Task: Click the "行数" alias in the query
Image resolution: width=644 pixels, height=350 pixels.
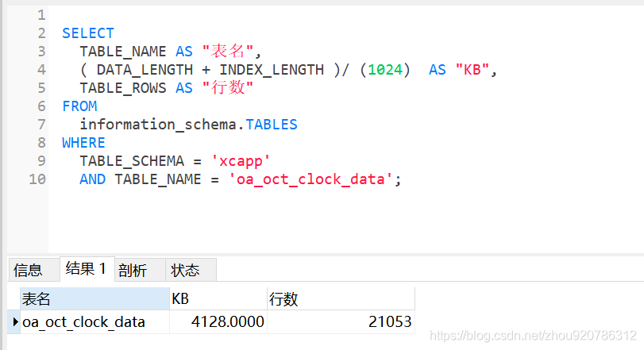Action: 228,88
